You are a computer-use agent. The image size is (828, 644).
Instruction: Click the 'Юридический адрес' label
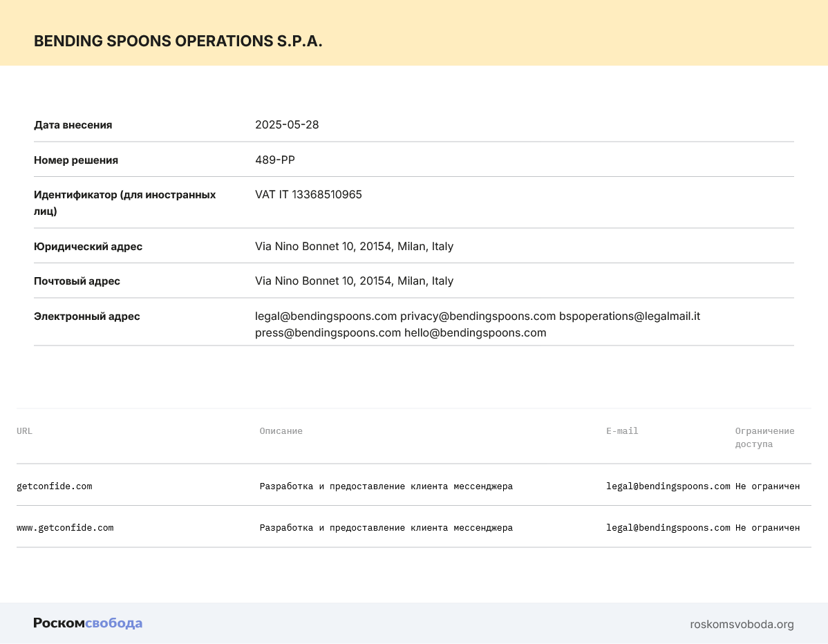(x=88, y=247)
